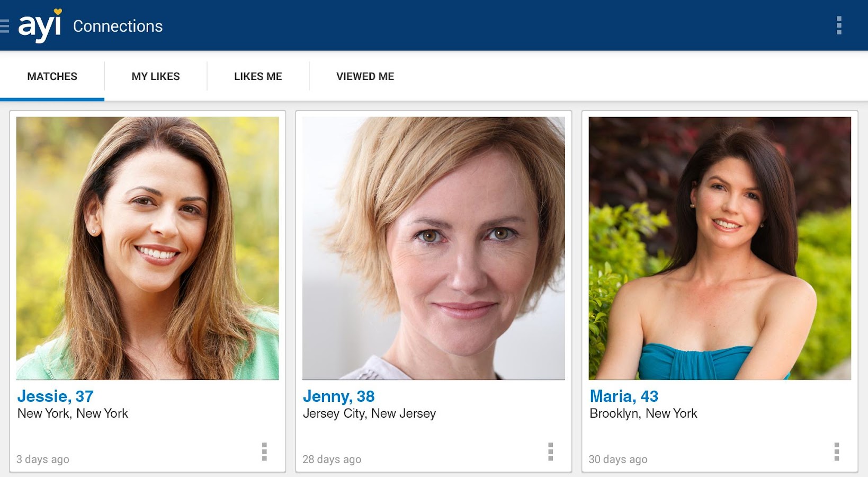Image resolution: width=868 pixels, height=477 pixels.
Task: Switch to the Likes Me tab
Action: point(258,76)
